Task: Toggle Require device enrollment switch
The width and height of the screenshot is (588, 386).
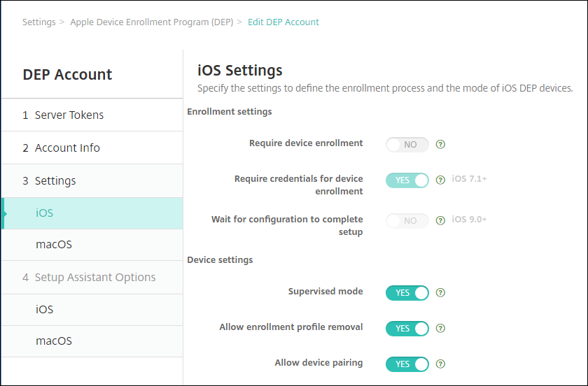Action: pos(407,145)
